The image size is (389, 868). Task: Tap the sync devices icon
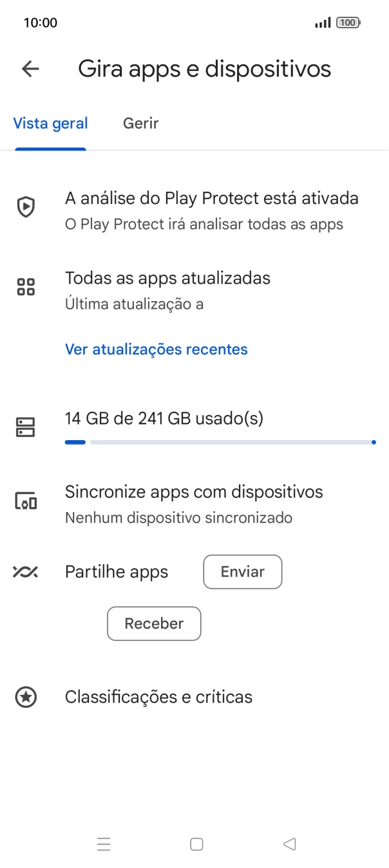26,501
